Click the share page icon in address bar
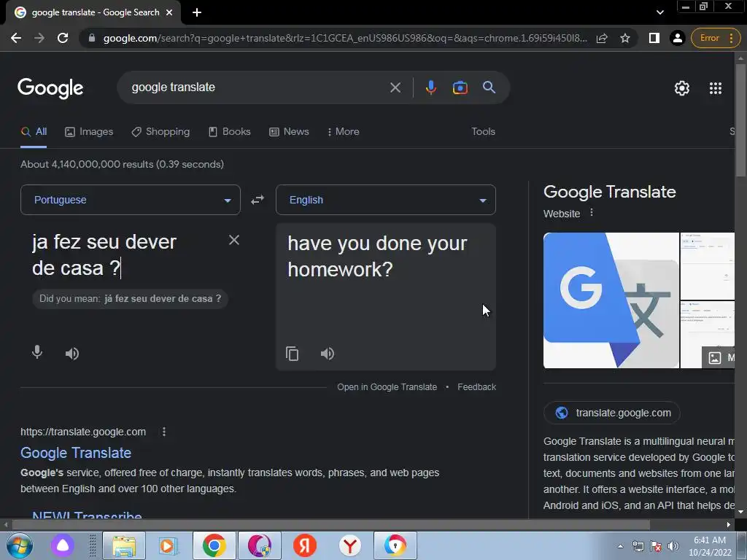The image size is (747, 560). (602, 38)
